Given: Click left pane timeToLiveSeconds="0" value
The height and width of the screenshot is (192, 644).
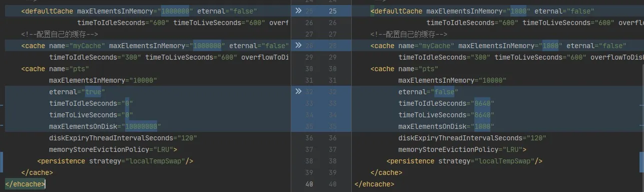Looking at the screenshot, I should [x=127, y=115].
